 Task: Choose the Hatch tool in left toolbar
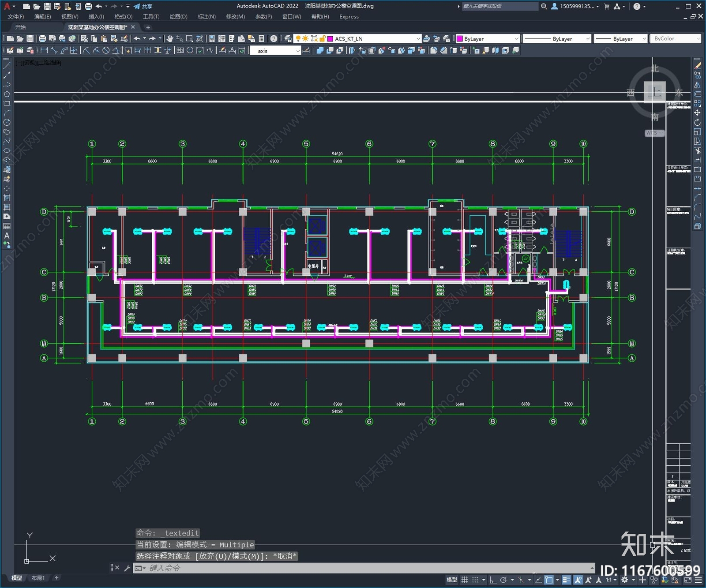(x=7, y=198)
